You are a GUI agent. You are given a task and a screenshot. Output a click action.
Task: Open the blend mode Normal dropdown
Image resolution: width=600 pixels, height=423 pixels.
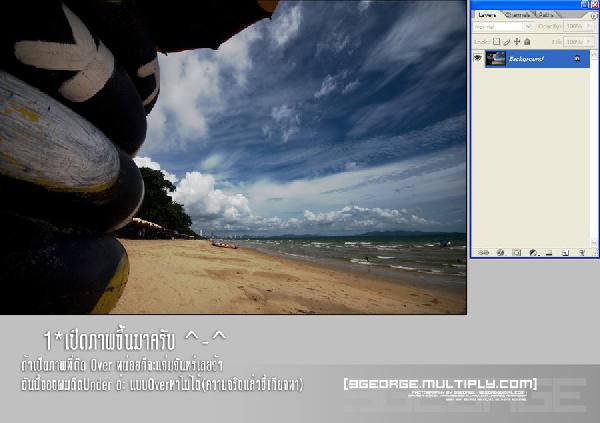(503, 27)
